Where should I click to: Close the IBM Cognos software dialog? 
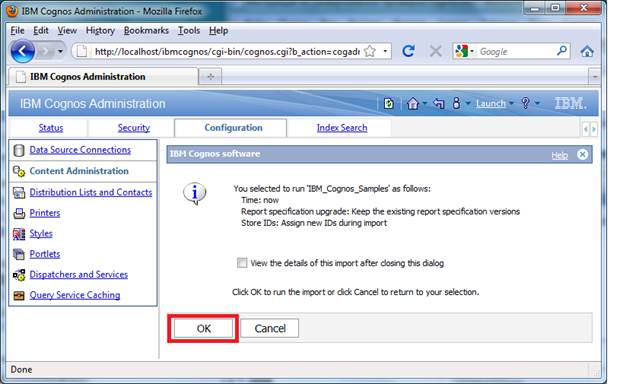click(582, 154)
